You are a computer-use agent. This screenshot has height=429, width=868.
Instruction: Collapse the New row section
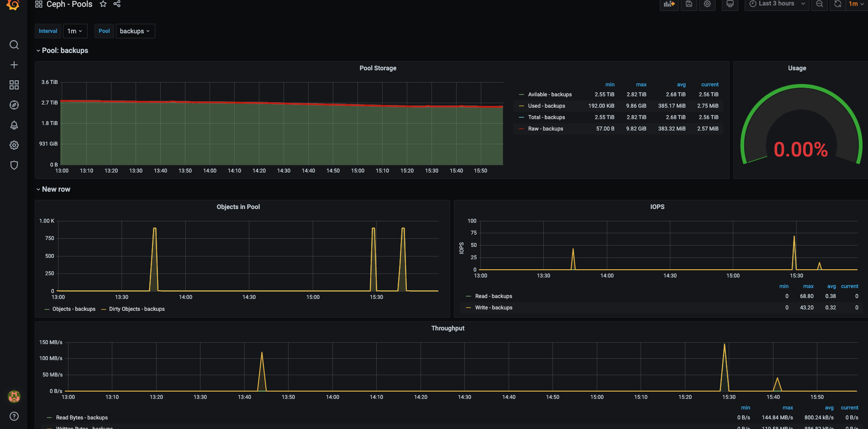tap(53, 189)
